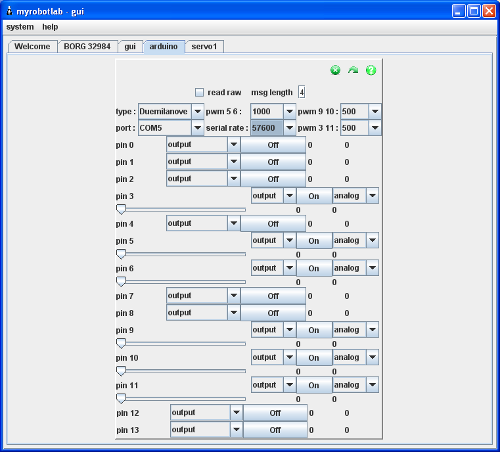This screenshot has height=452, width=500.
Task: Toggle pin 0 Off button
Action: [x=273, y=145]
